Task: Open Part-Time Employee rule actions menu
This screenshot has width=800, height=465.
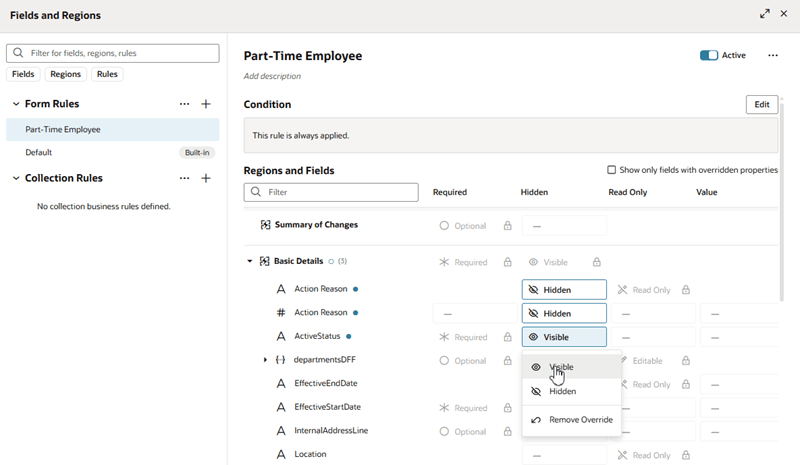Action: pos(772,56)
